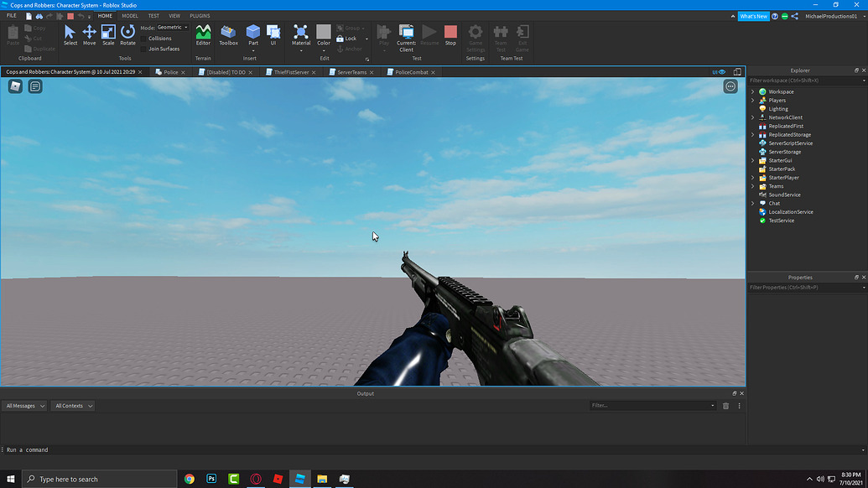Expand the StarterPlayer node

[752, 178]
